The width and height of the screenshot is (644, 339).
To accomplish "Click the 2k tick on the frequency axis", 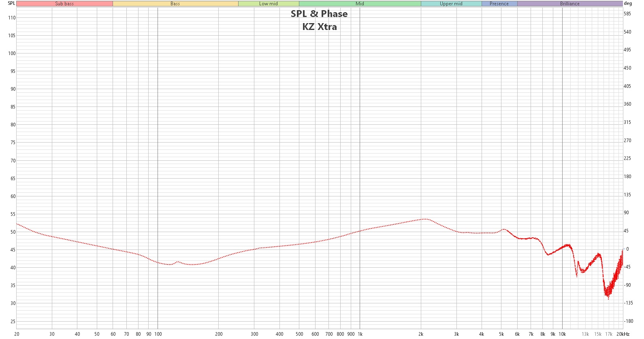I will click(421, 334).
